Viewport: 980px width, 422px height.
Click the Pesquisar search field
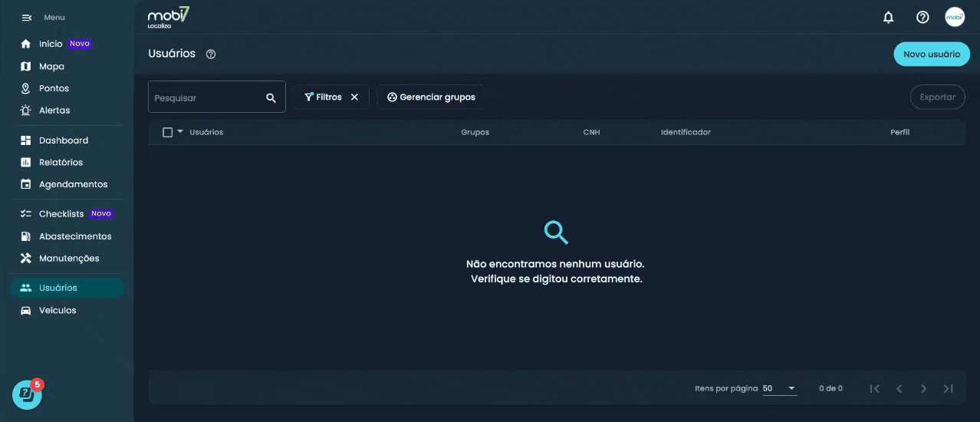click(x=206, y=98)
